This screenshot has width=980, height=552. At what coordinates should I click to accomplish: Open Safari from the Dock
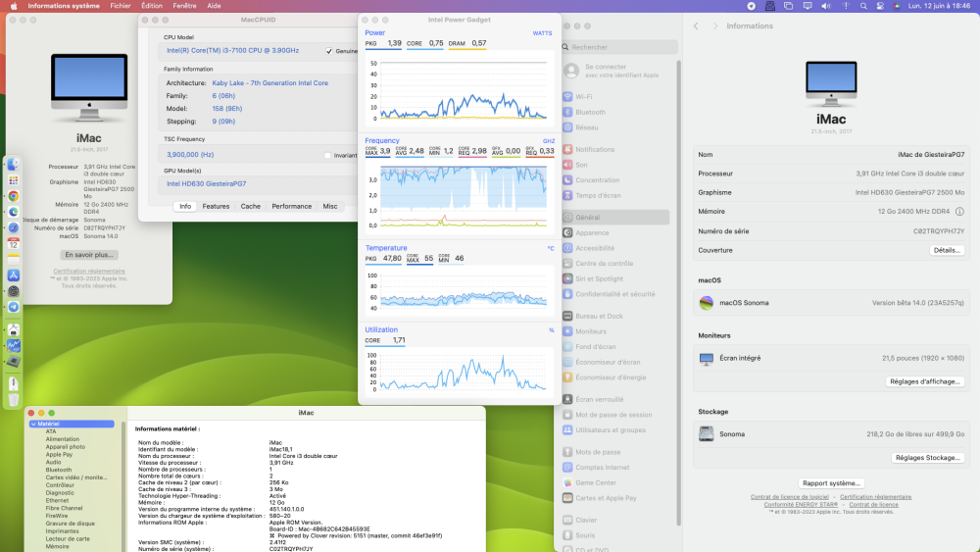tap(13, 228)
